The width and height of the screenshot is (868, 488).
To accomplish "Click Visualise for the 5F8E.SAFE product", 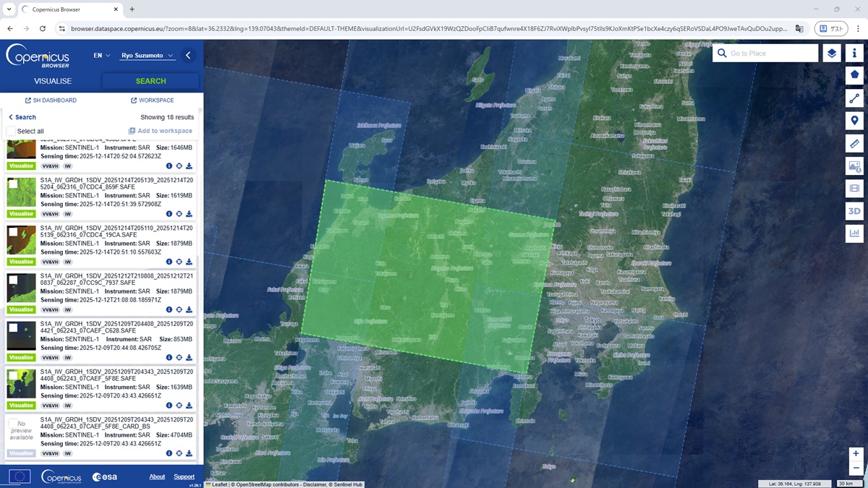I will (x=21, y=406).
